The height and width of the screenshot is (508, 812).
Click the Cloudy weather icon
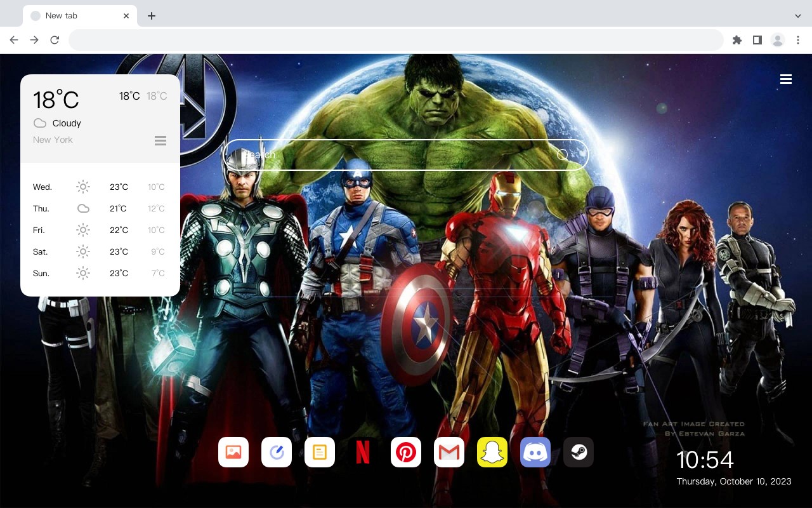click(40, 123)
